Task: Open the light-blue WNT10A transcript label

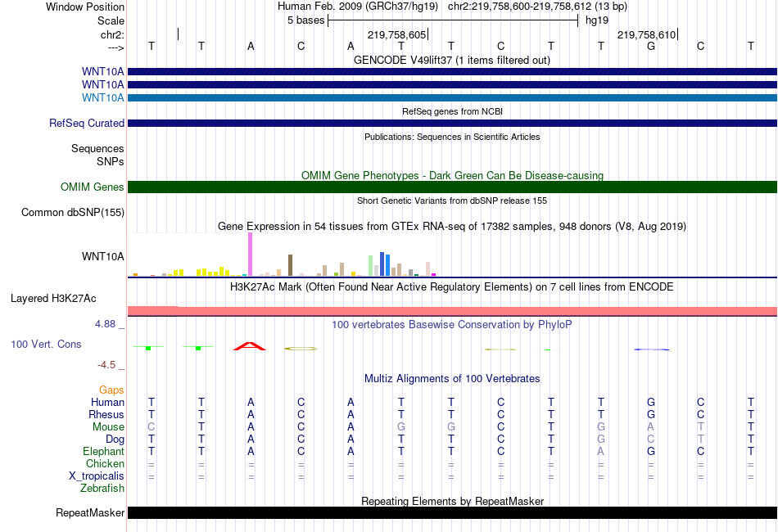Action: pos(102,97)
